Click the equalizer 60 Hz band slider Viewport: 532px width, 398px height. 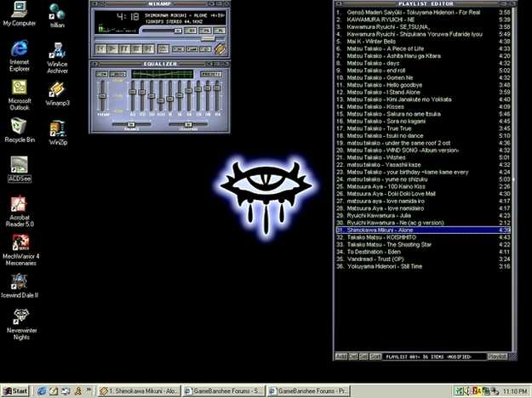click(x=133, y=96)
